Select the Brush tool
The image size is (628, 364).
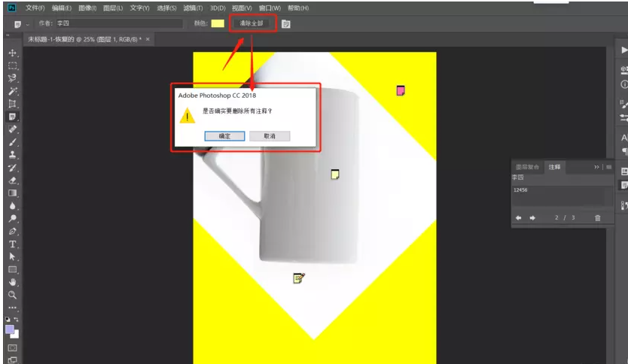12,142
